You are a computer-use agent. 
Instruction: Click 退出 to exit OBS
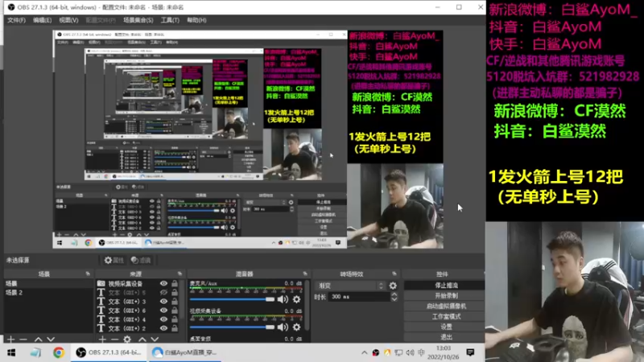(x=446, y=337)
